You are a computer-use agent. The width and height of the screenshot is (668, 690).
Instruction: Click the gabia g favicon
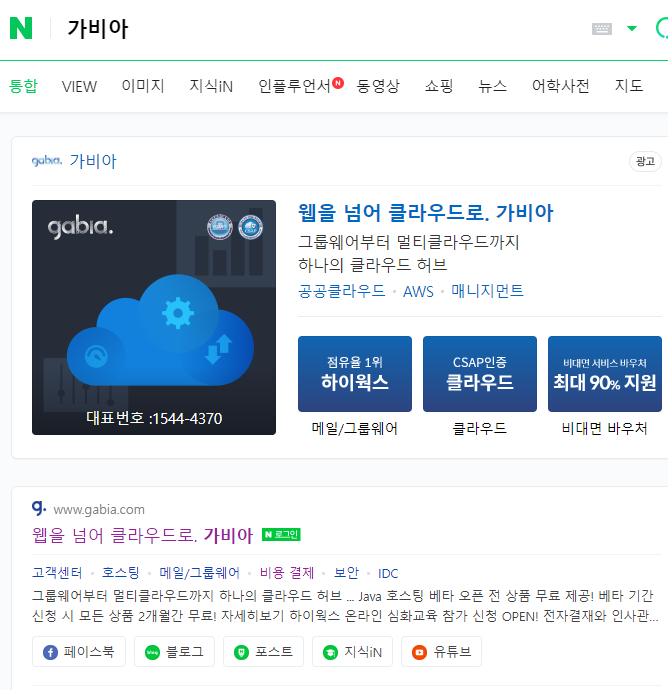tap(39, 508)
